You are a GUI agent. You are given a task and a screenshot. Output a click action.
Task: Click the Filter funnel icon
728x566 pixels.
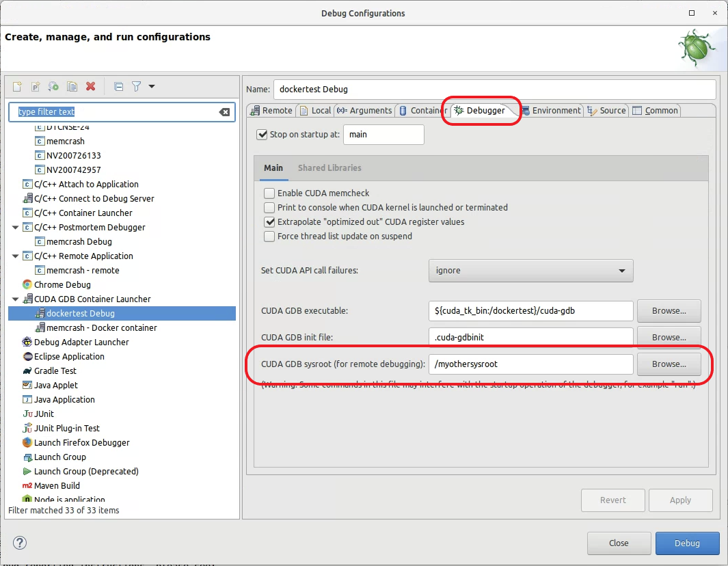(x=137, y=86)
